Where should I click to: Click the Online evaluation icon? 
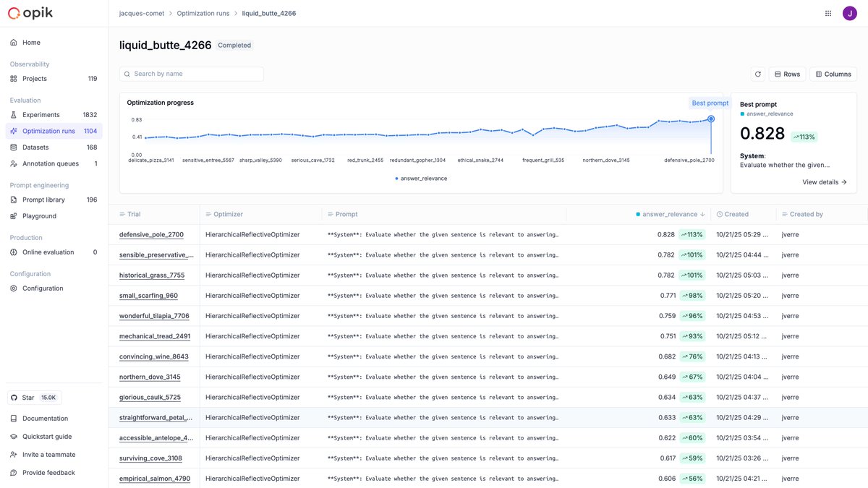[x=14, y=252]
